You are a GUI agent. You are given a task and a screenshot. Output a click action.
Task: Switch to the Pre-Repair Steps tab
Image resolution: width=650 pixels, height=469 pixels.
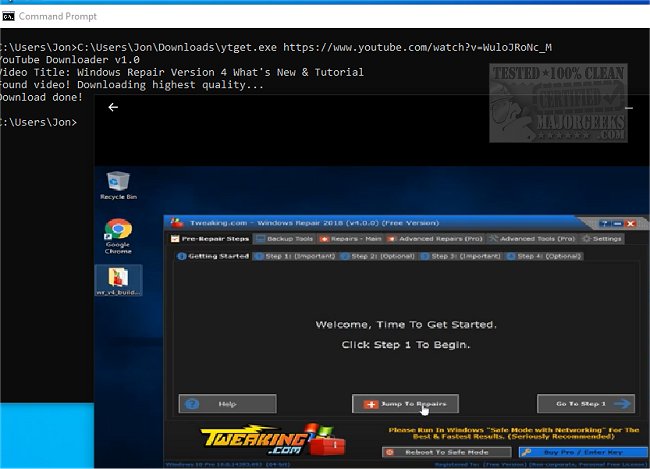click(210, 239)
